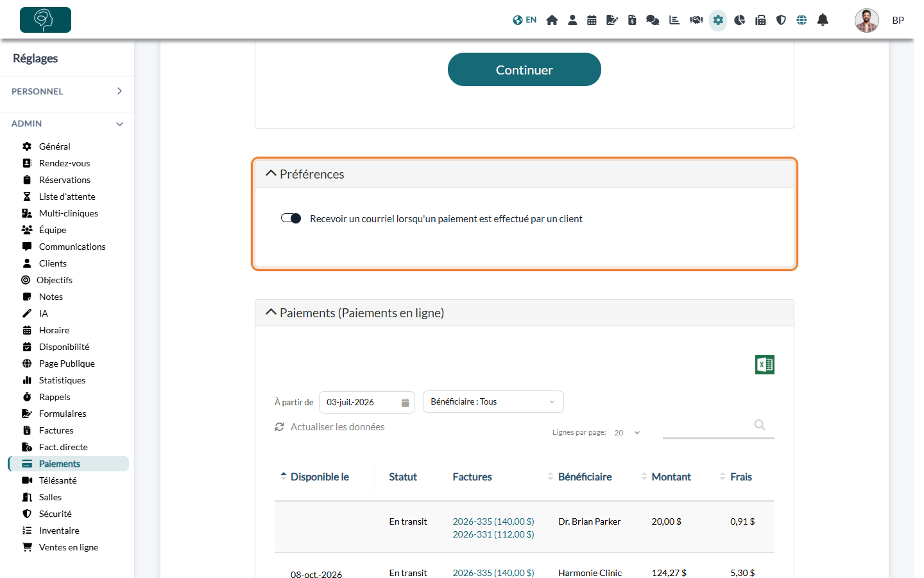This screenshot has width=924, height=578.
Task: Open the notifications bell
Action: (x=823, y=20)
